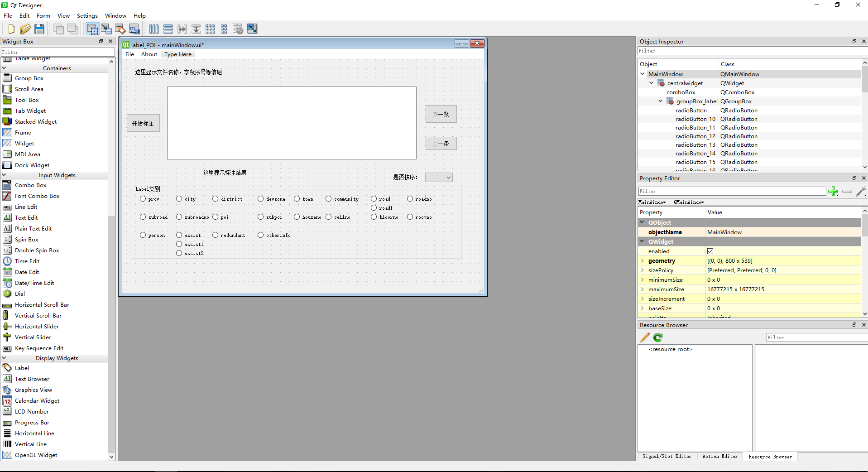
Task: Expand the minimumSize property row
Action: tap(643, 280)
